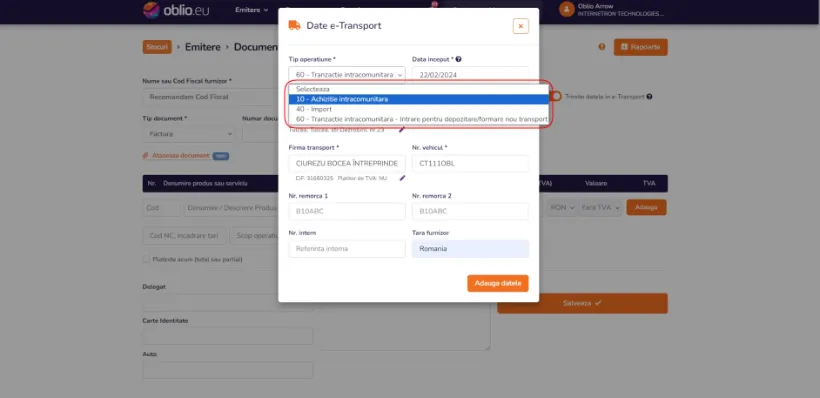820x398 pixels.
Task: Edit address with pencil icon near Tulcea
Action: click(x=402, y=130)
